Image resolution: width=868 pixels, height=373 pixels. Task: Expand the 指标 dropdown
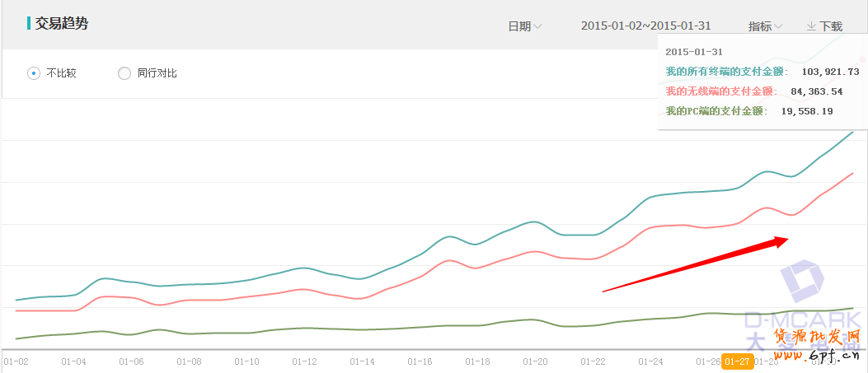coord(765,26)
